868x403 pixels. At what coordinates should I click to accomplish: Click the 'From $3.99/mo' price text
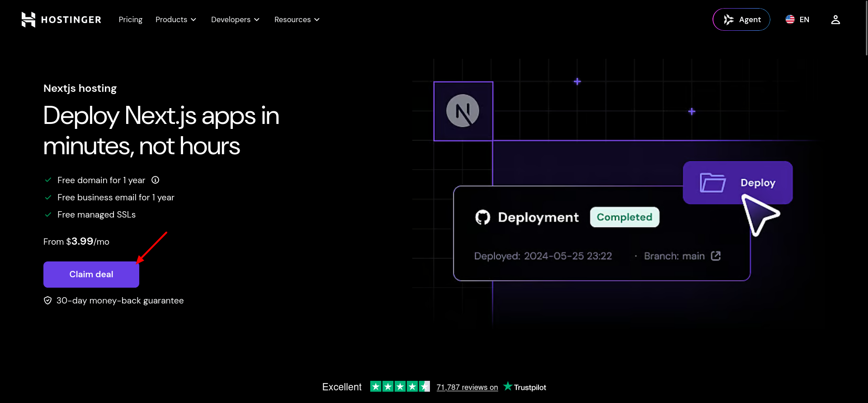click(76, 242)
